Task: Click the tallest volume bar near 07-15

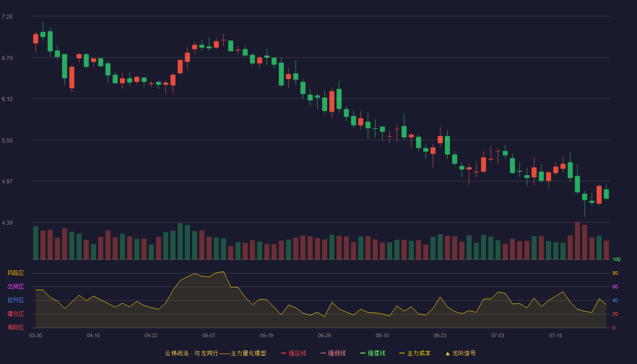Action: [577, 241]
